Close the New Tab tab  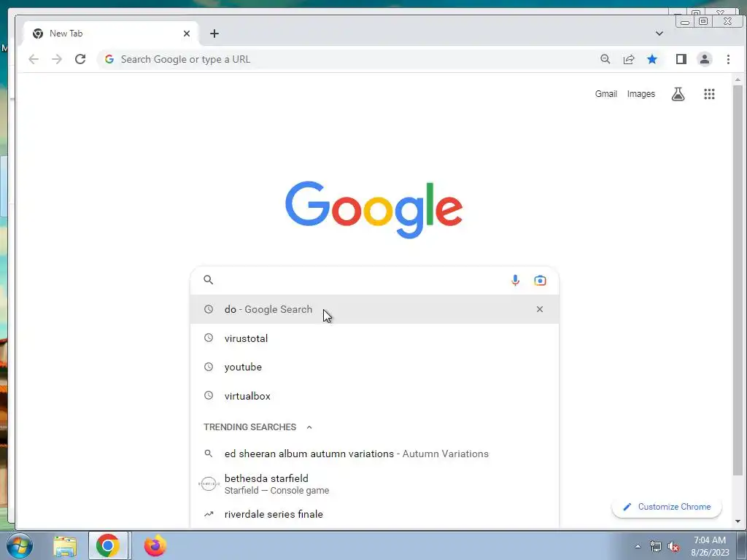click(x=187, y=34)
